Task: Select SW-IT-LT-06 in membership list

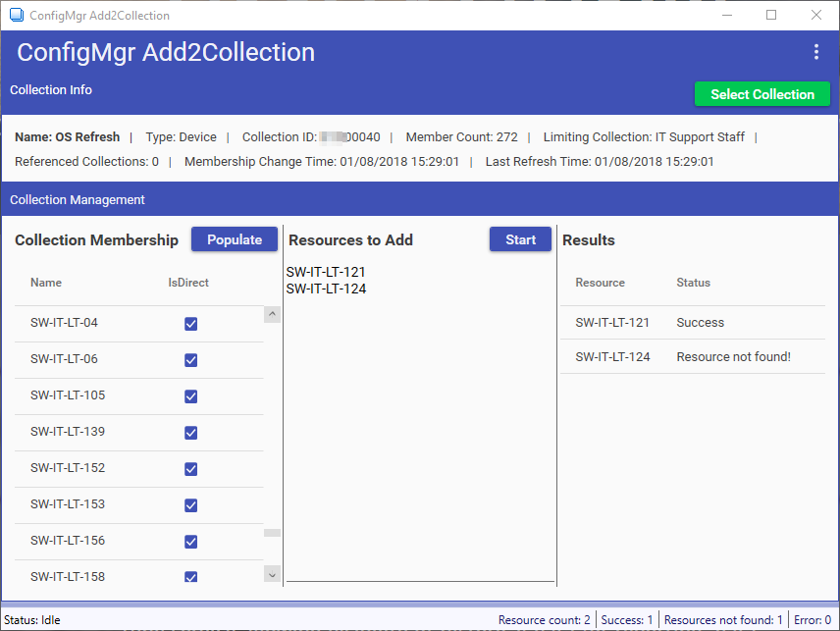Action: pyautogui.click(x=138, y=360)
